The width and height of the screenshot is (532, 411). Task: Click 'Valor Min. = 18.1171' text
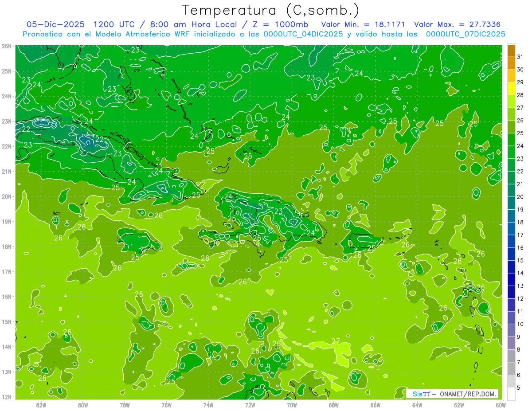(363, 24)
